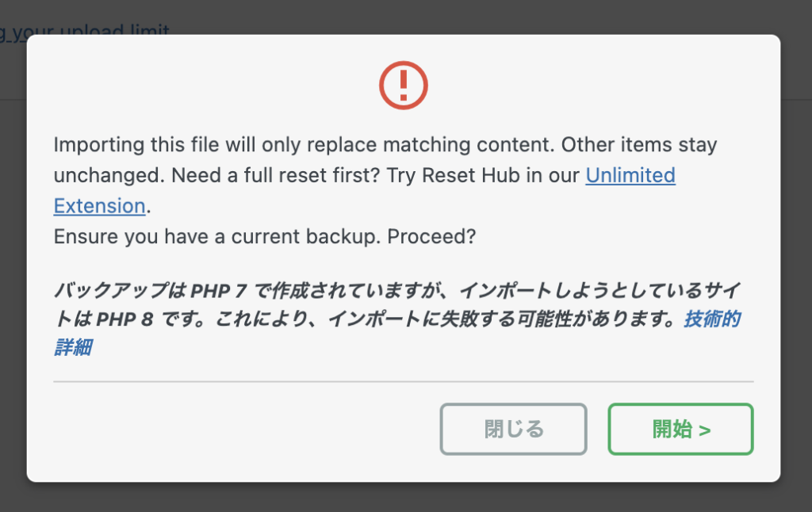Open the upload limit link behind the dialog
This screenshot has height=512, width=812.
[84, 30]
